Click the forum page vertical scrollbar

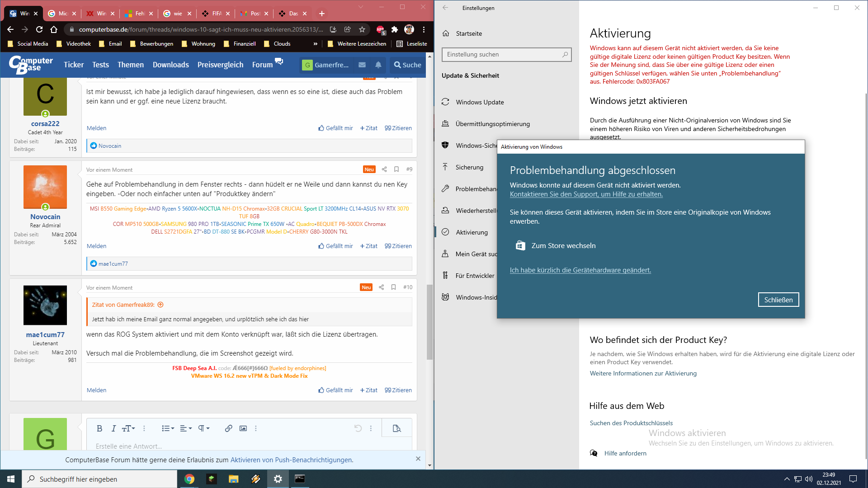[x=429, y=322]
